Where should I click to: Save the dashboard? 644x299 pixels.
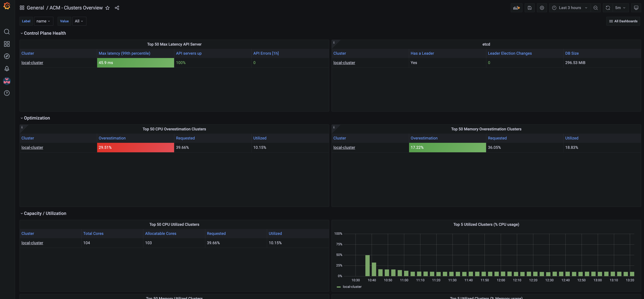click(530, 8)
